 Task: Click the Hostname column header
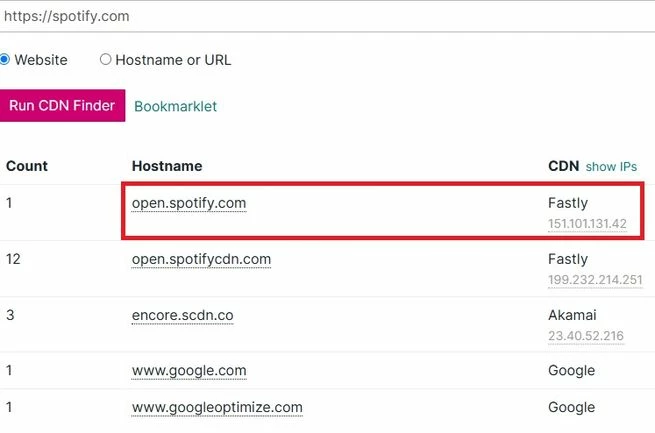167,166
